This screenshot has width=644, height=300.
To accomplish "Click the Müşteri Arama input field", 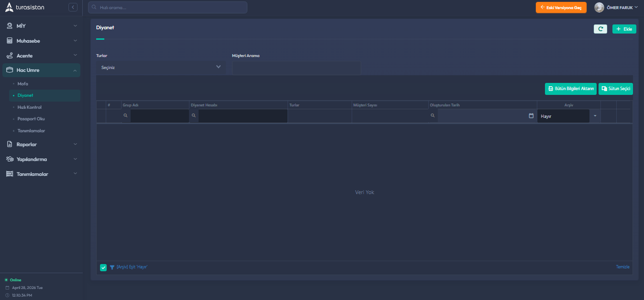I will click(296, 68).
